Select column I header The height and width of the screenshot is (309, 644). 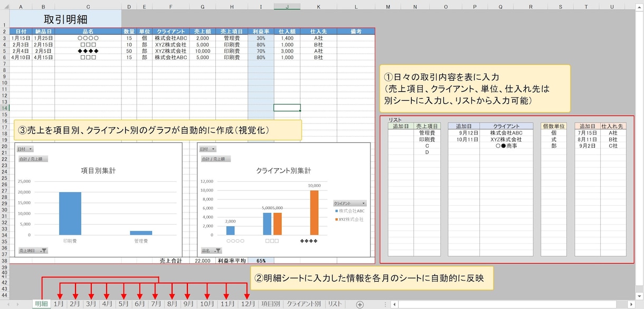pyautogui.click(x=261, y=6)
